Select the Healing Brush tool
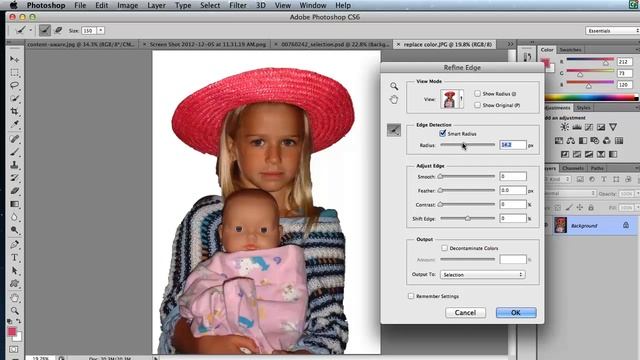Image resolution: width=640 pixels, height=360 pixels. pyautogui.click(x=14, y=139)
